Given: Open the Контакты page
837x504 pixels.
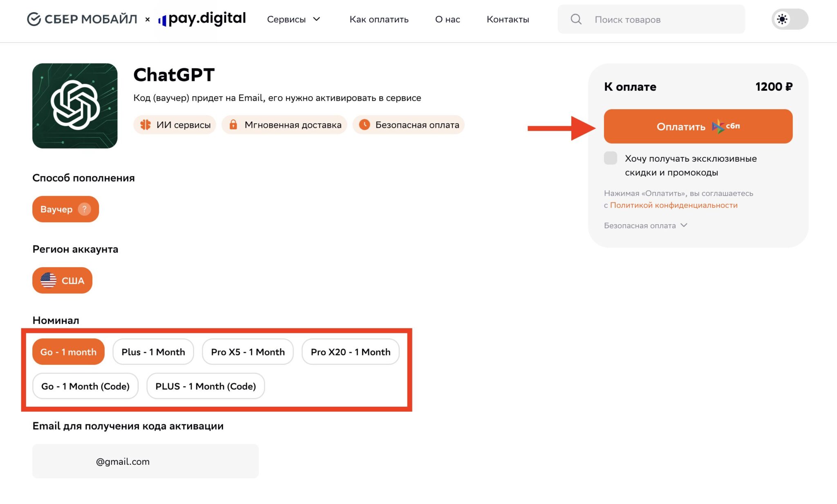Looking at the screenshot, I should pyautogui.click(x=508, y=19).
